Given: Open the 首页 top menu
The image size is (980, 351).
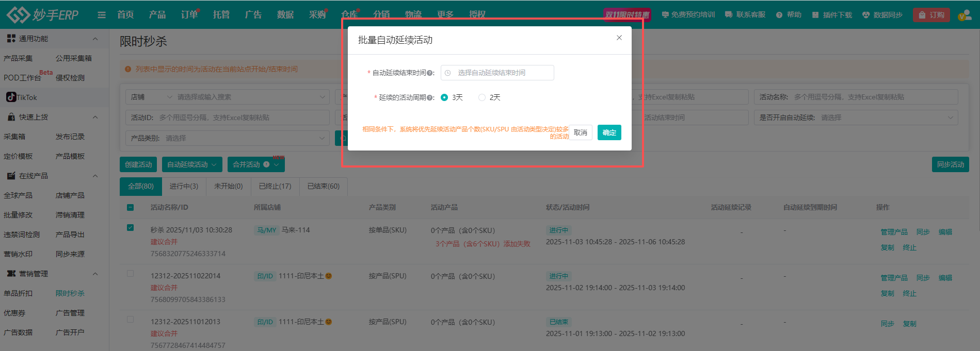Looking at the screenshot, I should click(x=125, y=15).
